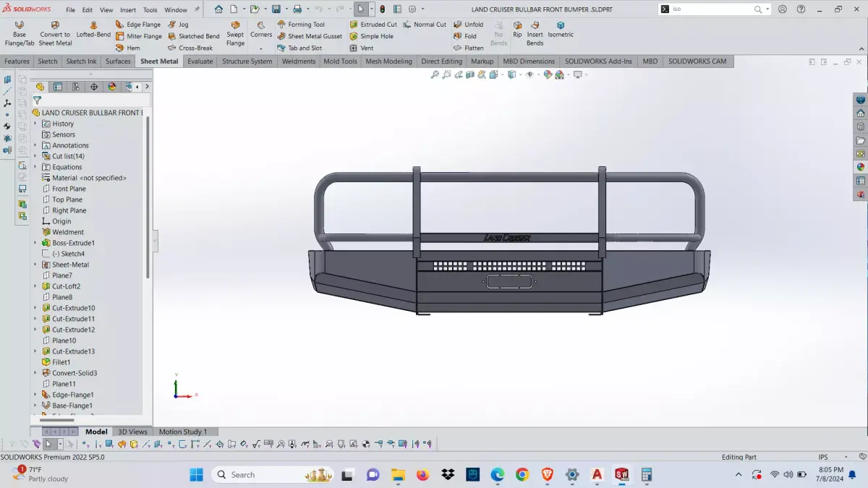The width and height of the screenshot is (868, 488).
Task: Expand the Sheet-Metal feature node
Action: click(35, 265)
